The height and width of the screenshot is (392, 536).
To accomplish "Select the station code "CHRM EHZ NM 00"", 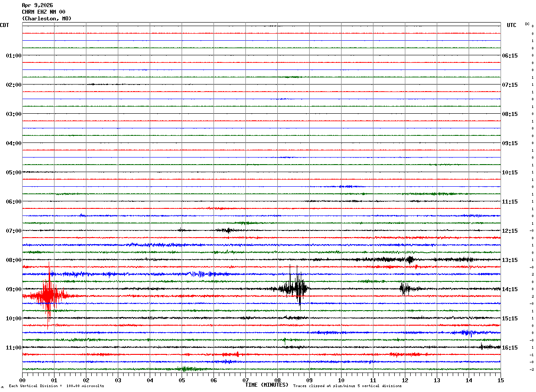I will click(43, 12).
